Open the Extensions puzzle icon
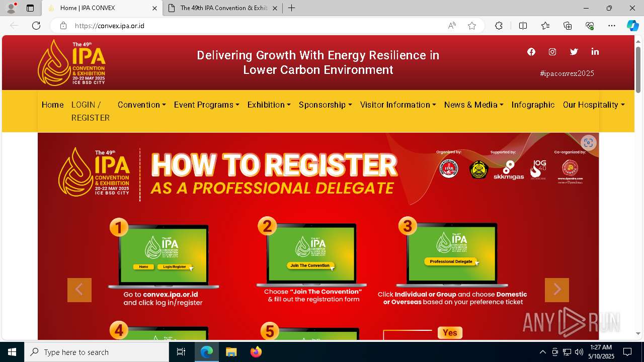Viewport: 644px width, 362px height. pos(499,26)
